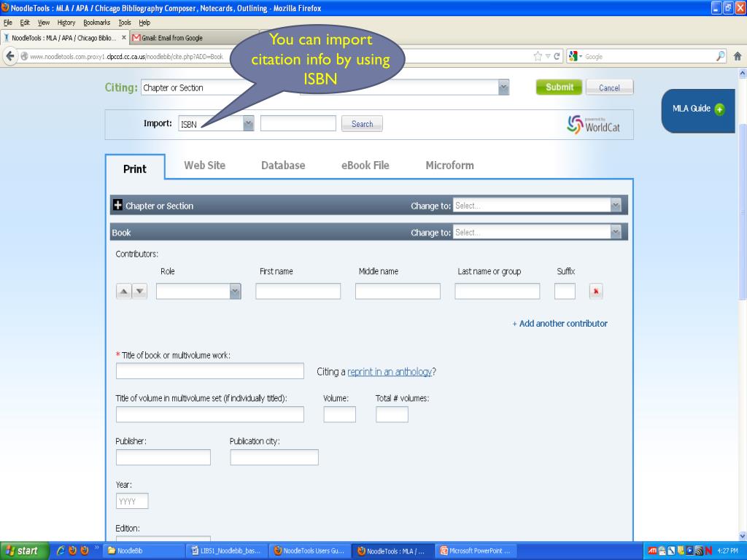The height and width of the screenshot is (560, 747).
Task: Click the ISBN Search button
Action: tap(362, 124)
